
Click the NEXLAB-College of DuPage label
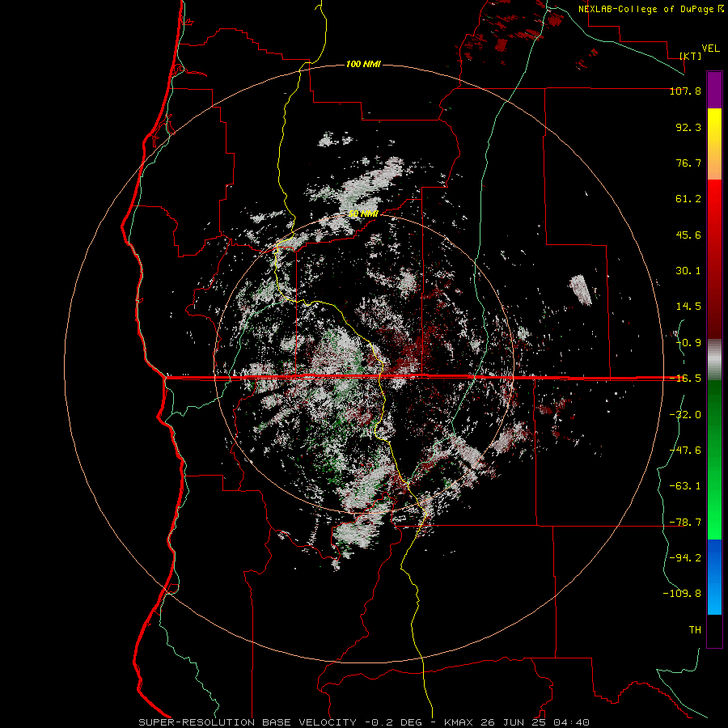coord(645,9)
